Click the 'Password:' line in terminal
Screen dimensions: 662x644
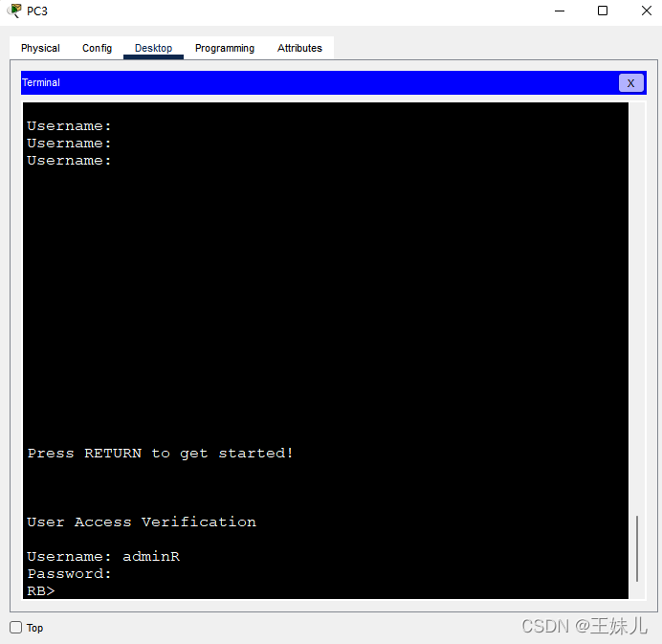[x=69, y=573]
